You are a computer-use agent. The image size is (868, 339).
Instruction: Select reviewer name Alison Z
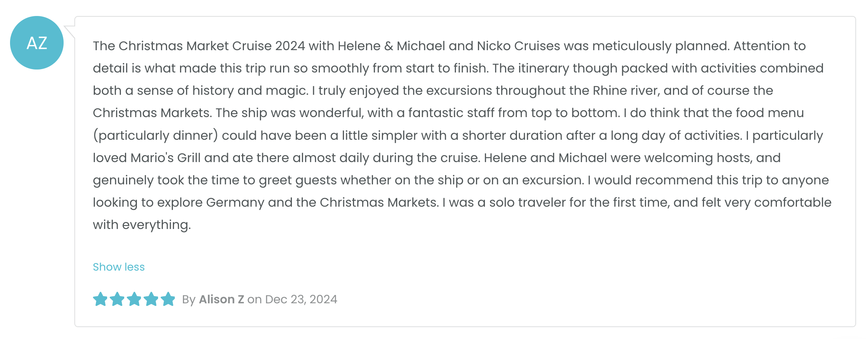pos(222,299)
